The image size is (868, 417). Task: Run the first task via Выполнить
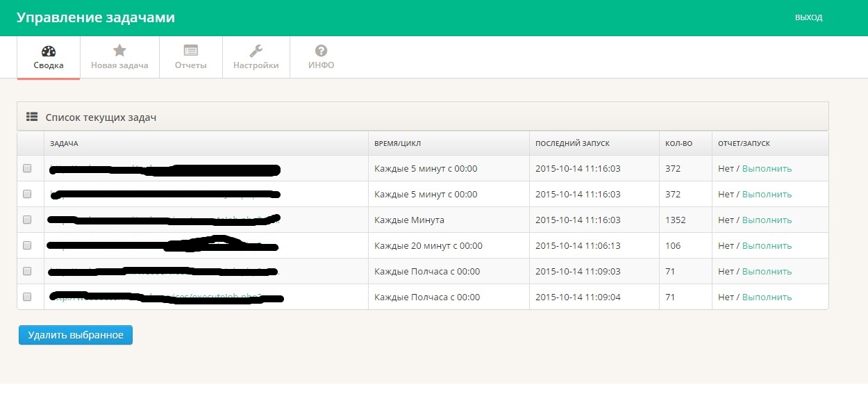tap(767, 168)
